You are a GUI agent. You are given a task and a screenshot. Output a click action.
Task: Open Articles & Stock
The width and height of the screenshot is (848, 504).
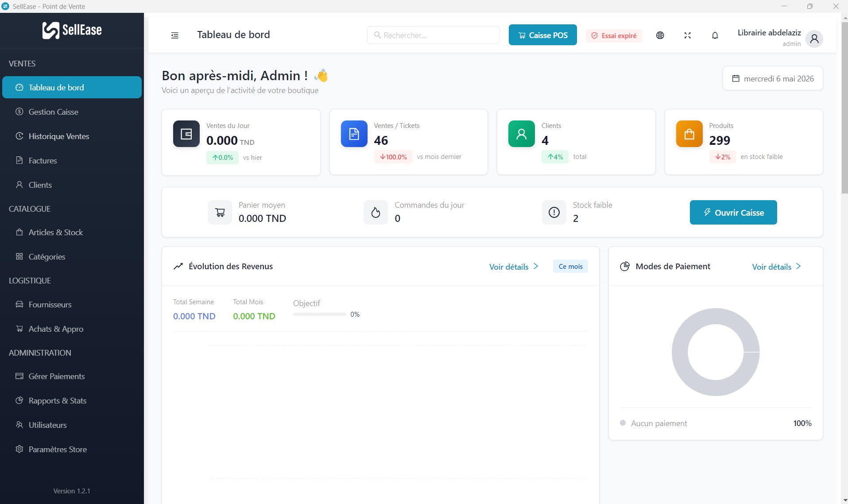pyautogui.click(x=72, y=232)
